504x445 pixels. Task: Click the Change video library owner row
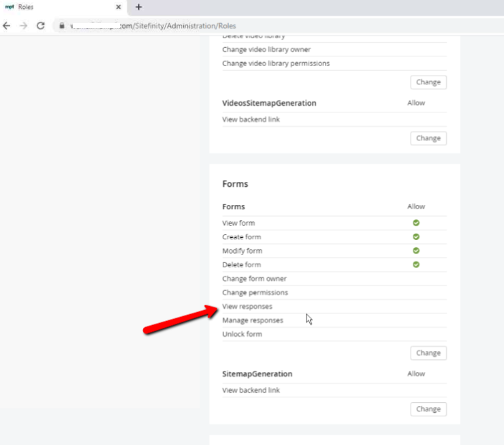[334, 50]
